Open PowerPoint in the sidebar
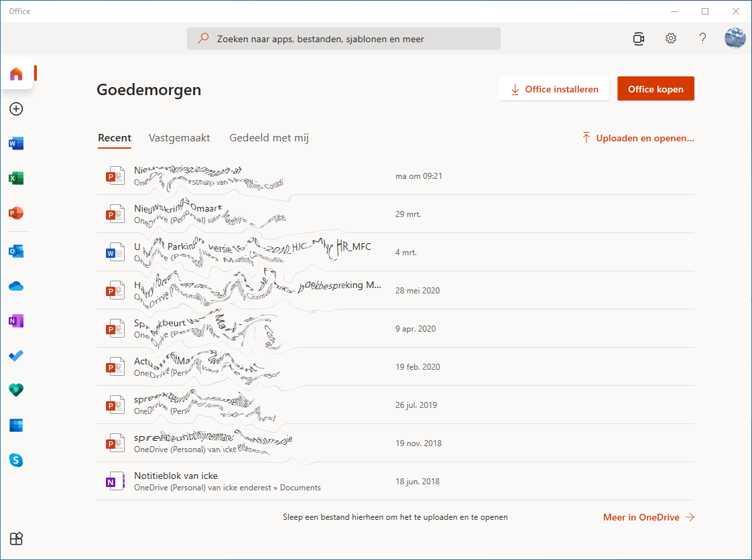Image resolution: width=752 pixels, height=560 pixels. 16,213
